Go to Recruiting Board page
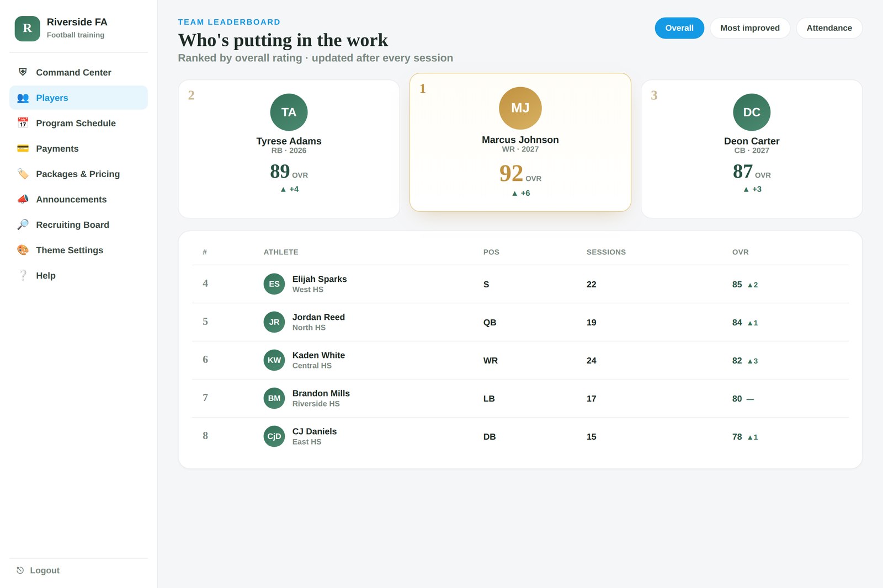The height and width of the screenshot is (588, 883). [78, 224]
